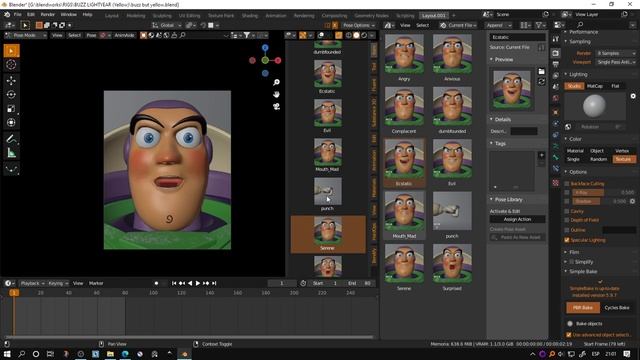
Task: Open the Window menu
Action: 68,14
